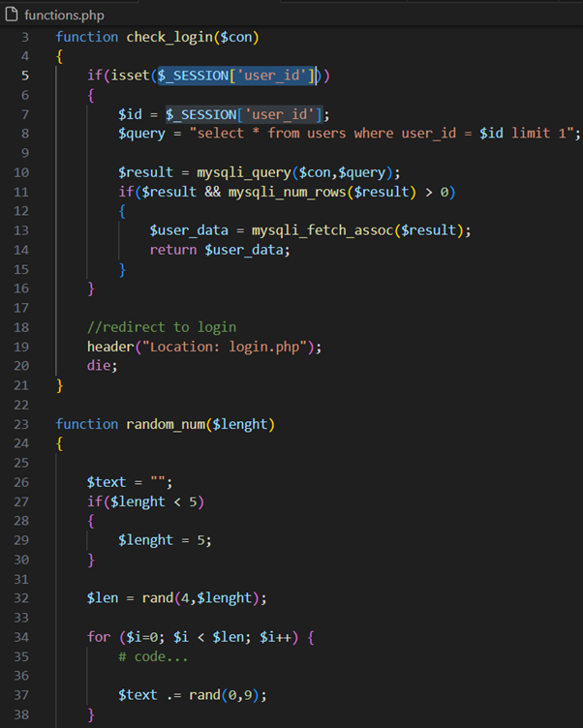This screenshot has height=728, width=583.
Task: Click the $query variable on line 8
Action: (x=142, y=134)
